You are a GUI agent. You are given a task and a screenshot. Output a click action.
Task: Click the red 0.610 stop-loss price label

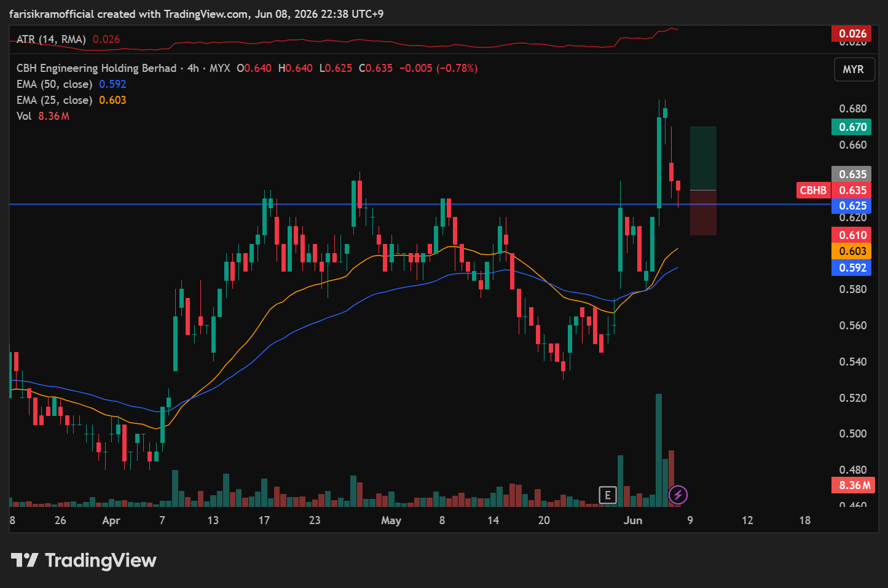(852, 235)
